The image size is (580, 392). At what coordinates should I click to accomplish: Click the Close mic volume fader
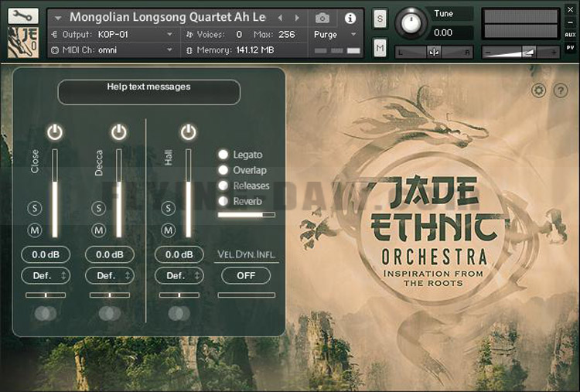pyautogui.click(x=55, y=193)
